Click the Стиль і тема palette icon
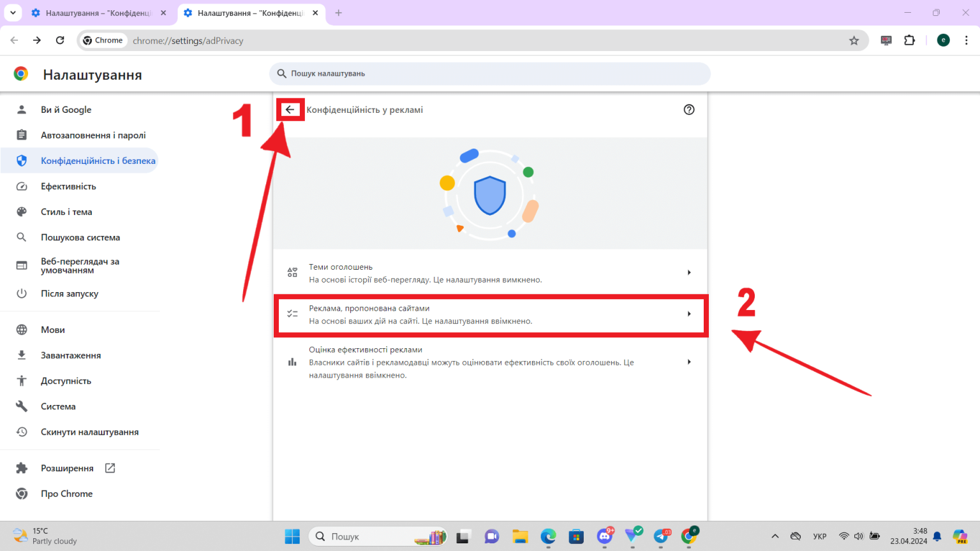Viewport: 980px width, 551px height. tap(22, 211)
